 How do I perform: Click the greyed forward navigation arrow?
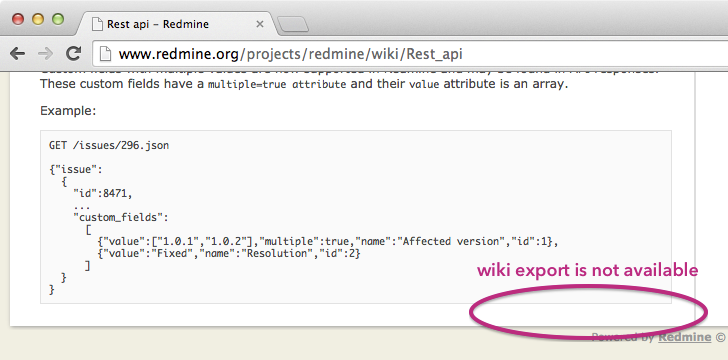click(45, 54)
